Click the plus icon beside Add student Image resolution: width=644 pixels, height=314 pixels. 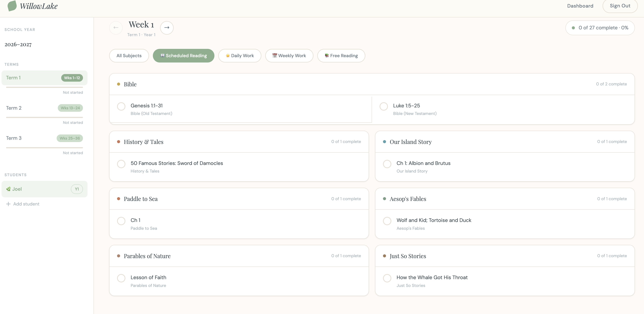click(x=8, y=204)
